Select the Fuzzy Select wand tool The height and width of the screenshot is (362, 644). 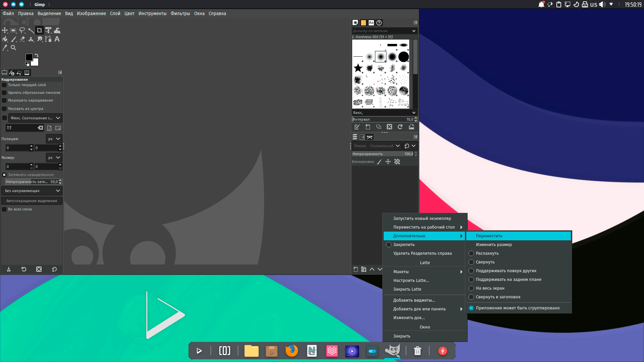[x=31, y=31]
